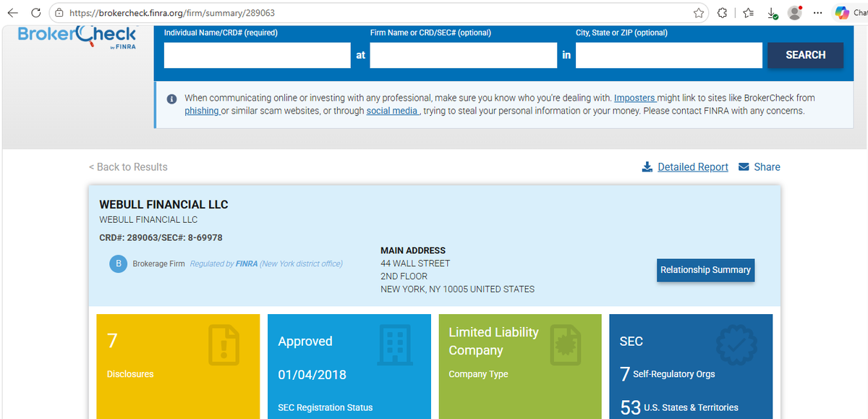Reload the page with the refresh icon
Image resolution: width=868 pixels, height=419 pixels.
pos(35,13)
